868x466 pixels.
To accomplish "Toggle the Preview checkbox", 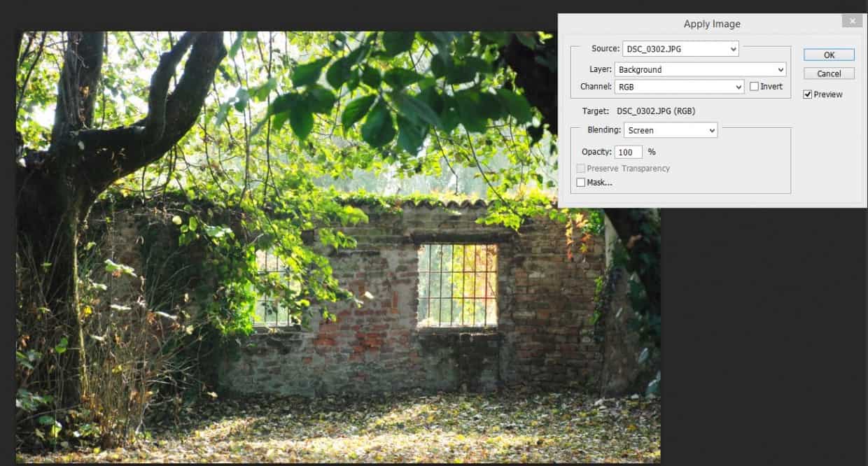I will pos(808,94).
